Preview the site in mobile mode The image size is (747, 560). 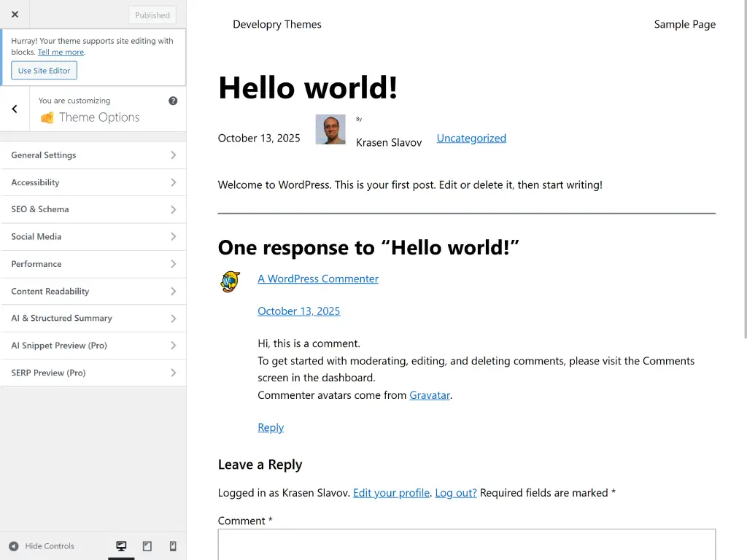click(172, 545)
